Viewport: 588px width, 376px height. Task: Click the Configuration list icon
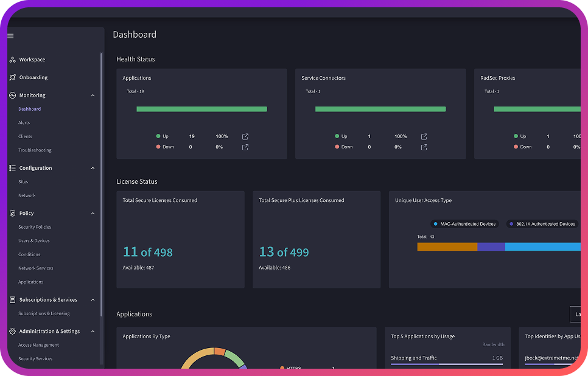(12, 168)
